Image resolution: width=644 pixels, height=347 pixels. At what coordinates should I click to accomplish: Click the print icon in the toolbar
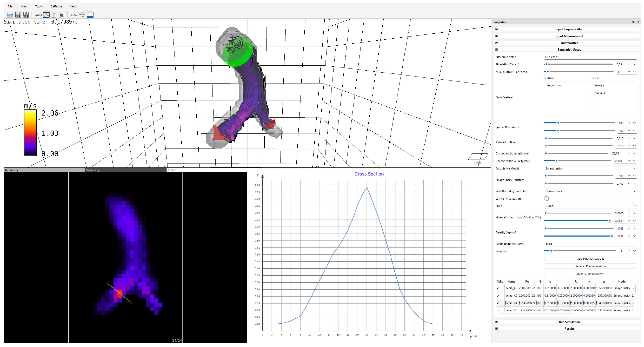10,15
